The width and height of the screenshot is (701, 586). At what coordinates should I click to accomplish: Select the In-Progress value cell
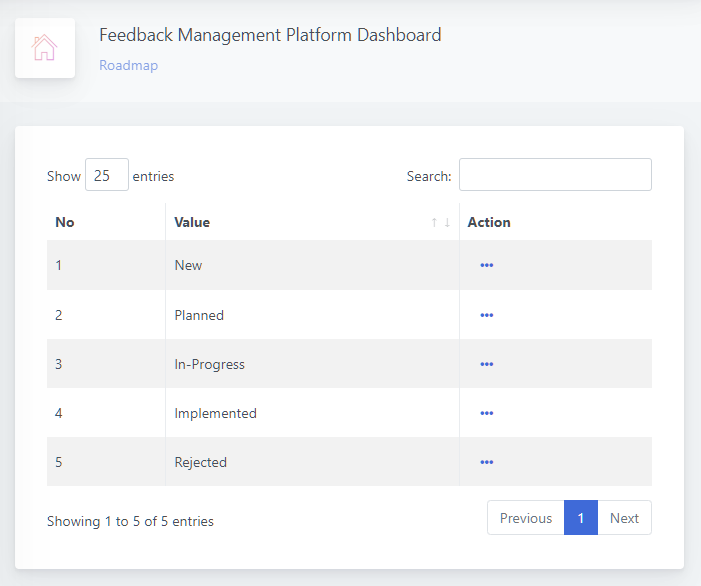coord(209,364)
